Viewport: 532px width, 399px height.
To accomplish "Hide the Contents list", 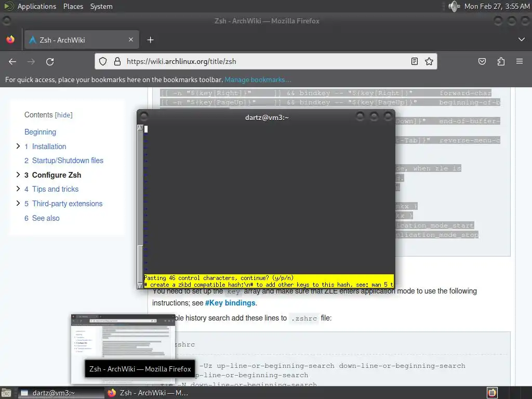I will point(64,115).
